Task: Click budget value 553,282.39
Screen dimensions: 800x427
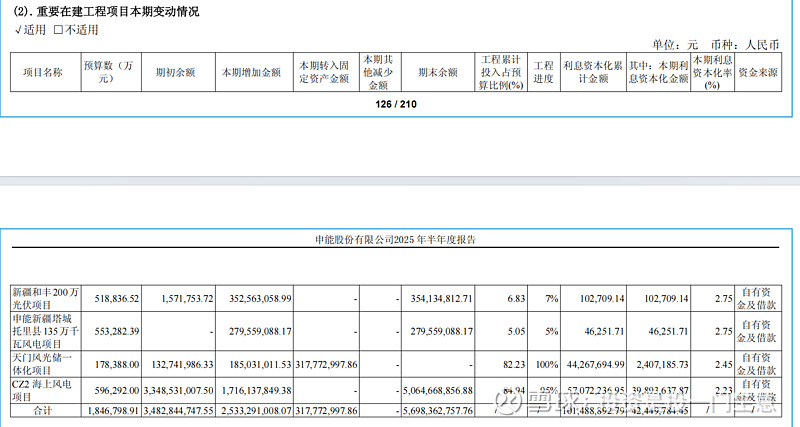Action: (x=116, y=331)
